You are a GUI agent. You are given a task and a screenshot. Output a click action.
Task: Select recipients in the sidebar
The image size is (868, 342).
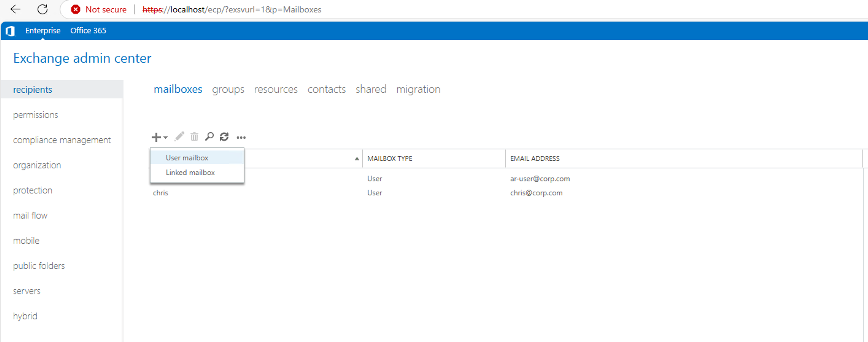pos(62,90)
